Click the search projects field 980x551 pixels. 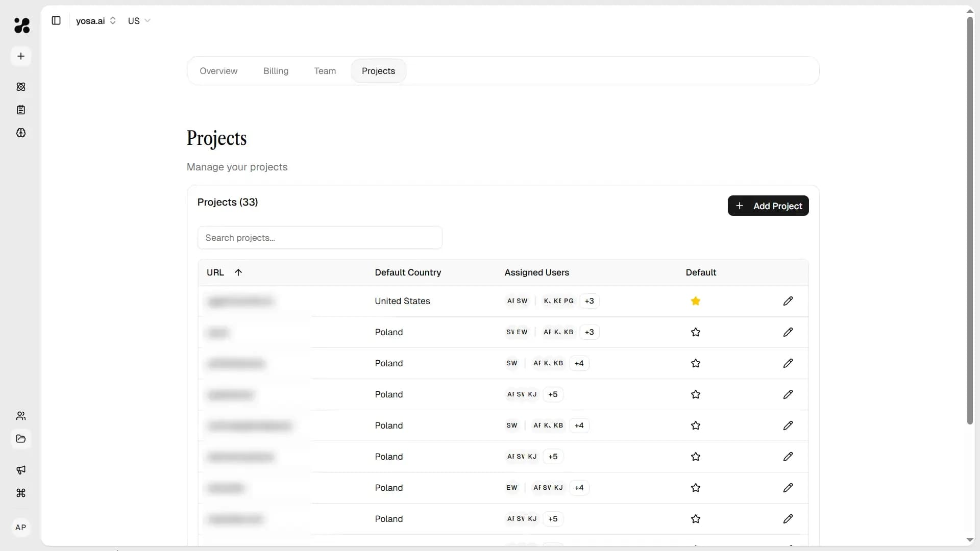click(x=320, y=237)
